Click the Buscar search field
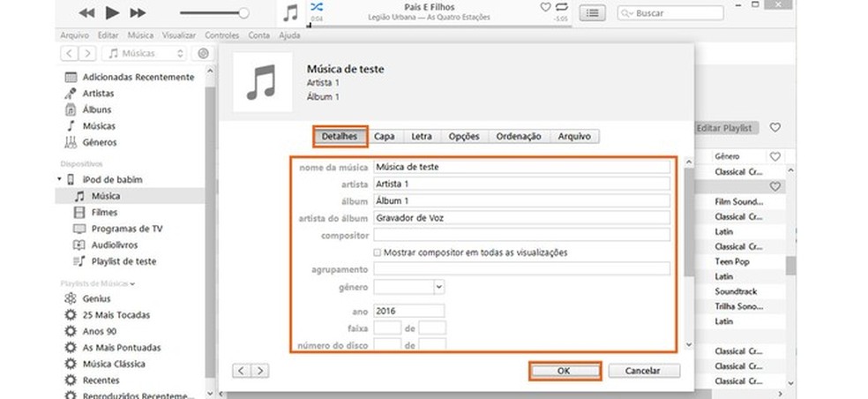The width and height of the screenshot is (868, 399). point(670,12)
